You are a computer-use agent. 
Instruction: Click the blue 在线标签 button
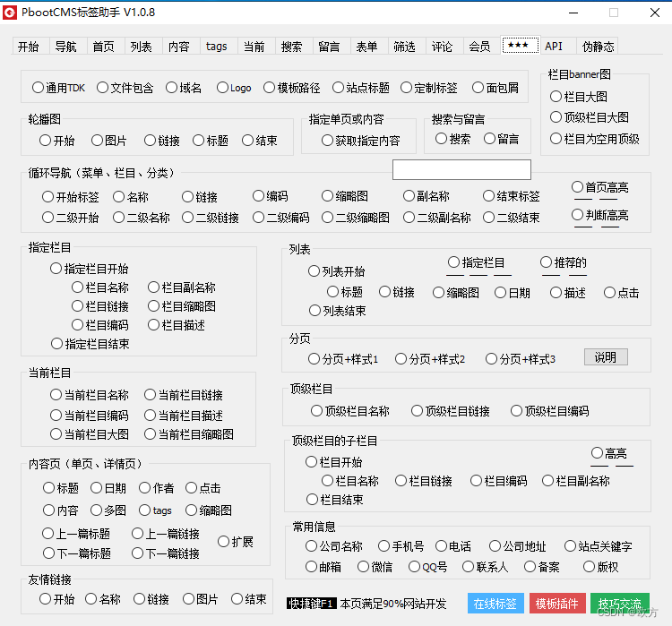[495, 604]
